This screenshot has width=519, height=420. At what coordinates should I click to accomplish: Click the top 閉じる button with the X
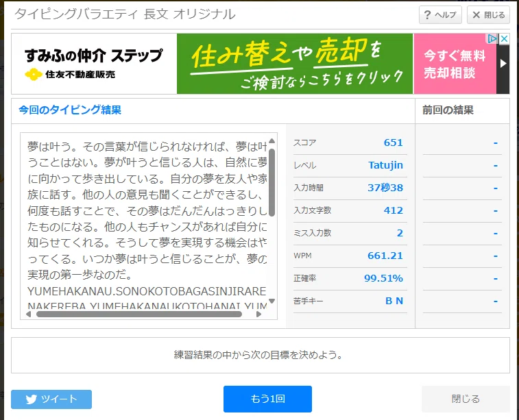(x=489, y=15)
